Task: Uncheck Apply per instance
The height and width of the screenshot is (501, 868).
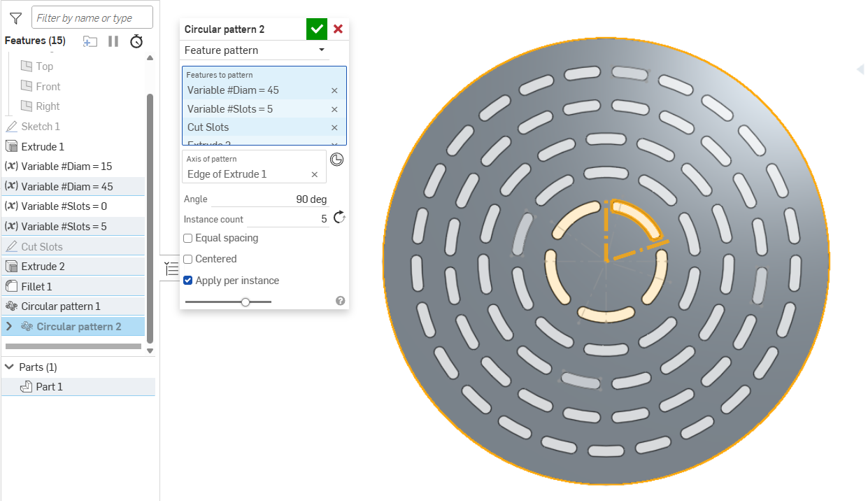Action: (188, 281)
